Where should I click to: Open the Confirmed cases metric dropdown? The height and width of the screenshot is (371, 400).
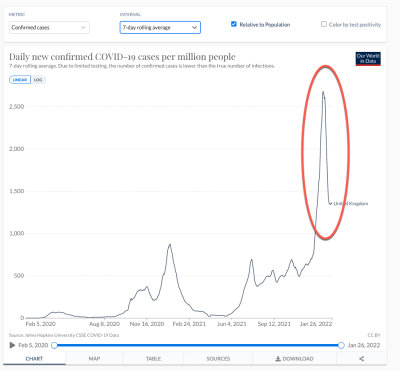(x=49, y=28)
